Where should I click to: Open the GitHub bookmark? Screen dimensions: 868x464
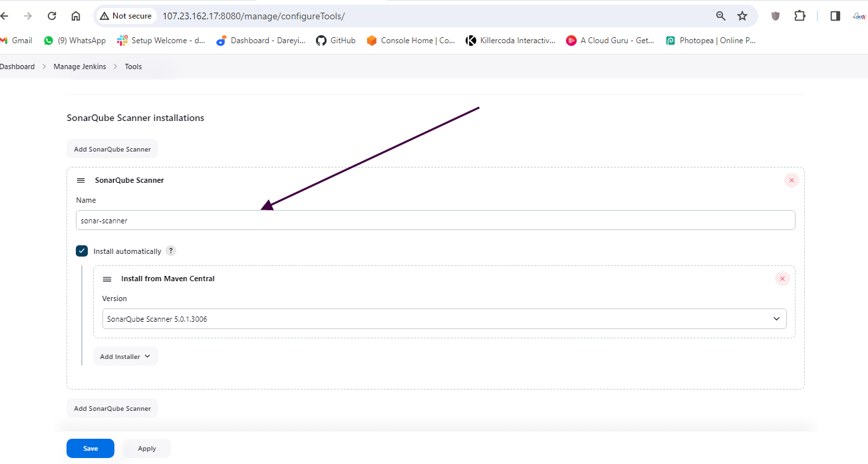click(336, 41)
